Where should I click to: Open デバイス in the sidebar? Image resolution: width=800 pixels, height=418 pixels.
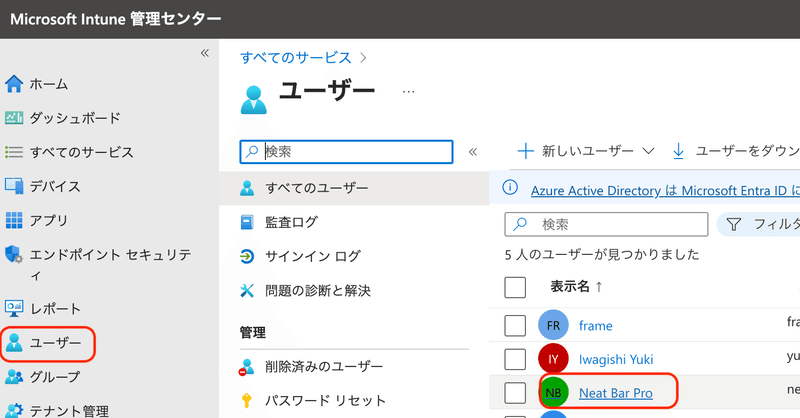pyautogui.click(x=55, y=186)
